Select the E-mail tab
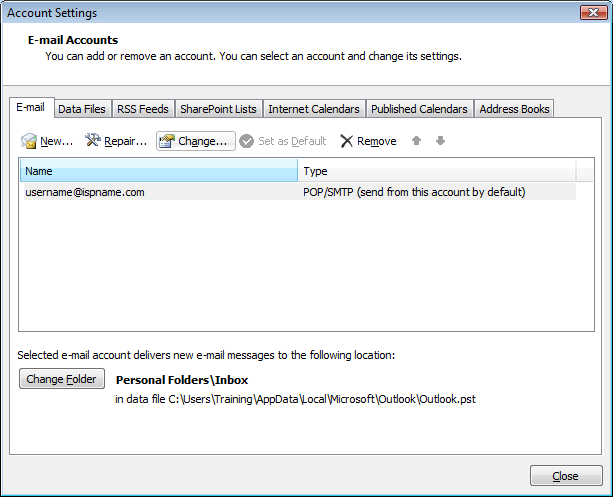The height and width of the screenshot is (497, 613). point(31,108)
